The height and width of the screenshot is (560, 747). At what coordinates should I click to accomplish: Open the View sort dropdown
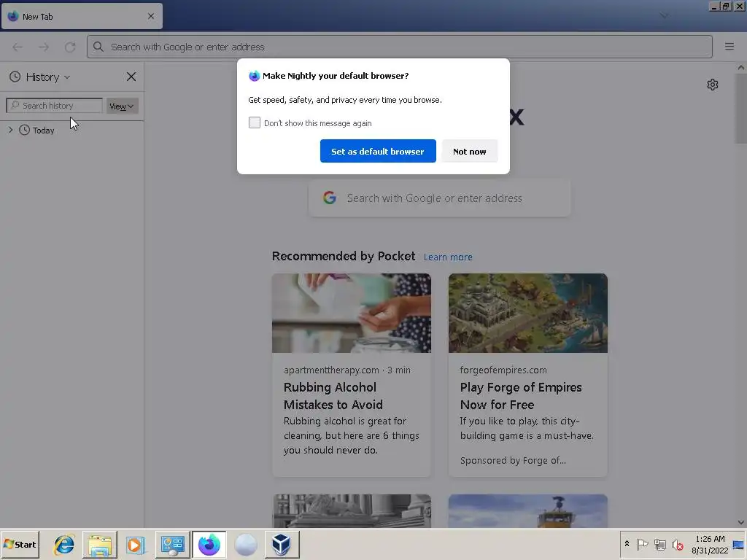122,106
